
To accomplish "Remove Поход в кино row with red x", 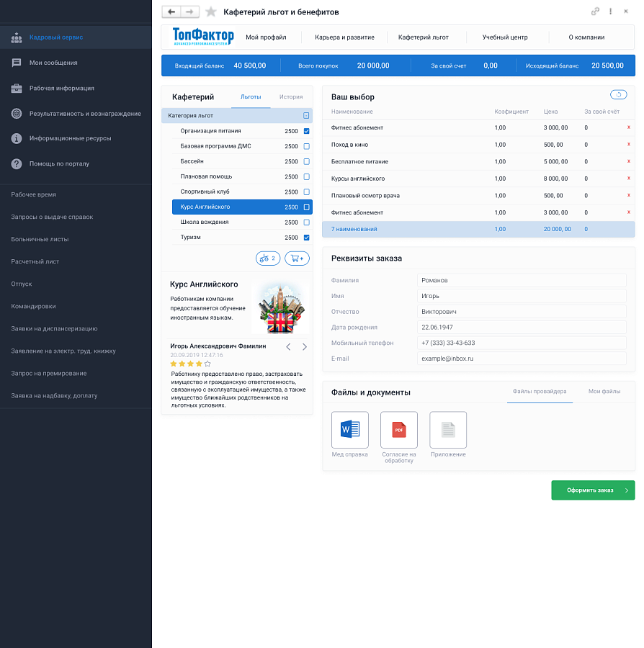I will coord(629,144).
